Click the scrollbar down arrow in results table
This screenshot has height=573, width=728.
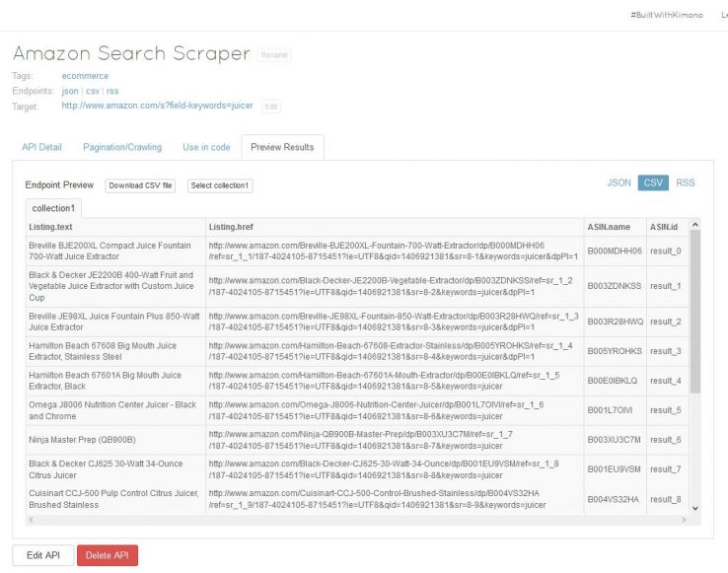pyautogui.click(x=696, y=507)
